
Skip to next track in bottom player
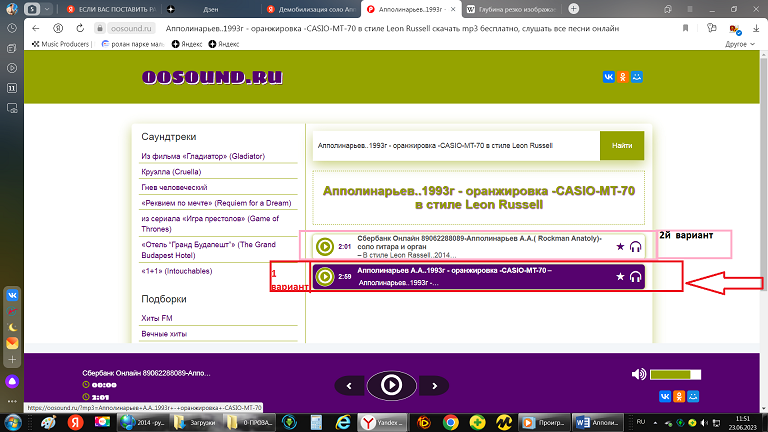[x=434, y=386]
